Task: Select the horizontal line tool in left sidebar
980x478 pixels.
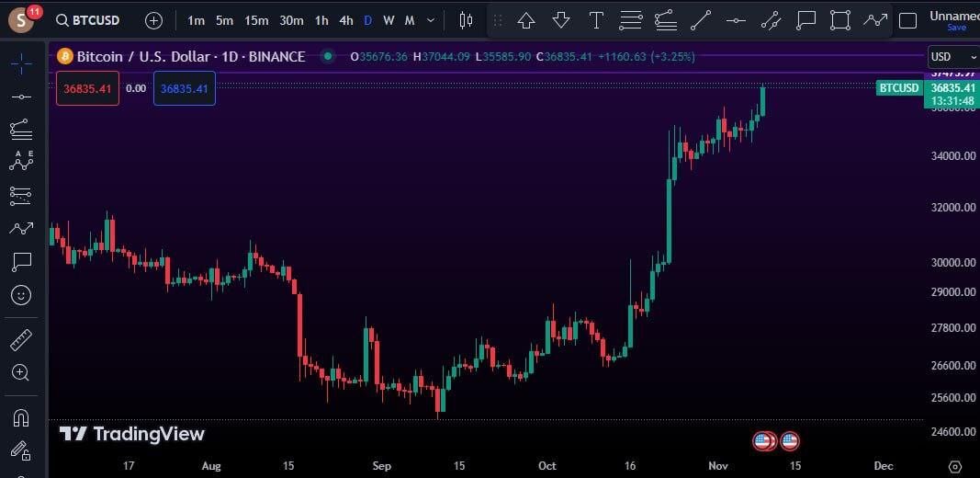Action: (21, 97)
